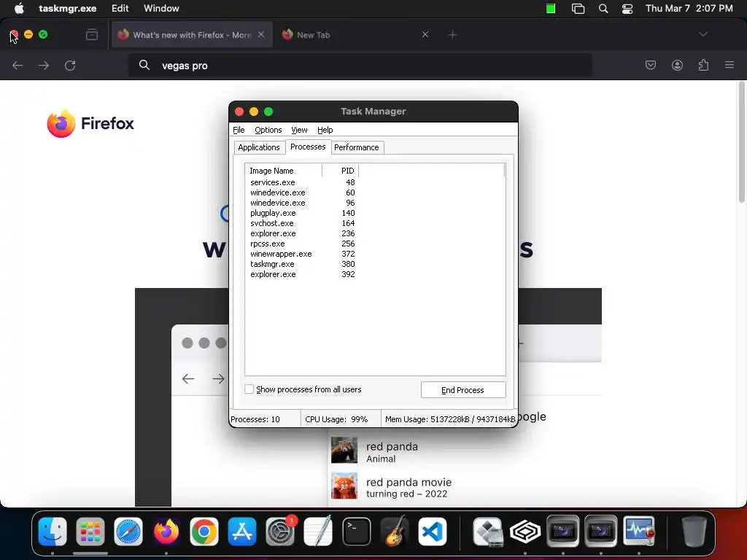Open Launchpad in the dock
Viewport: 747px width, 560px height.
[x=90, y=532]
